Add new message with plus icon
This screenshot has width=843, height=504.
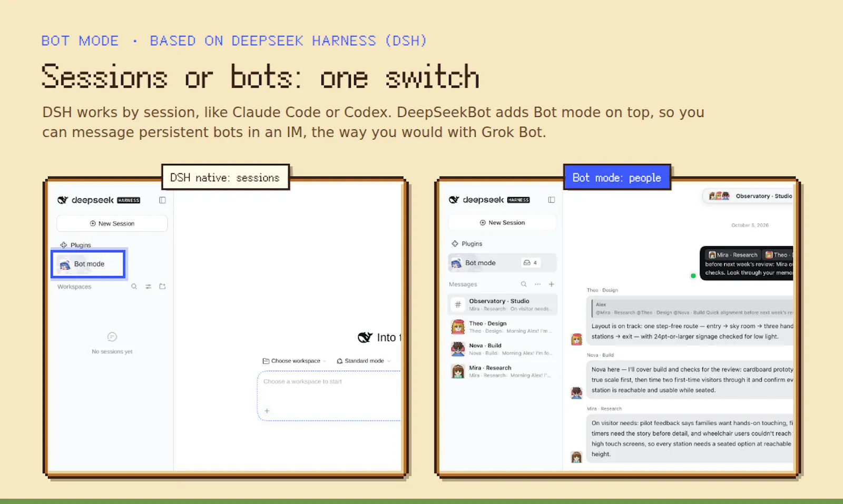[552, 284]
